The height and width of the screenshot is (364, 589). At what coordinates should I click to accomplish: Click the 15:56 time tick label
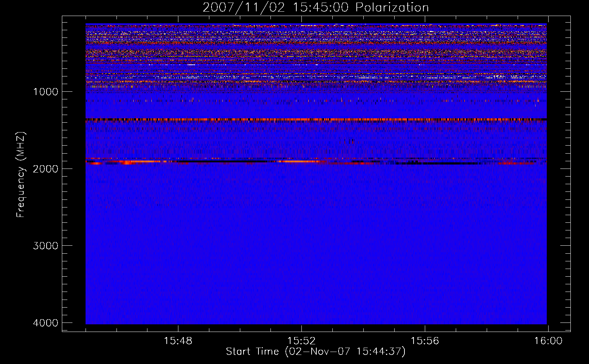(425, 341)
